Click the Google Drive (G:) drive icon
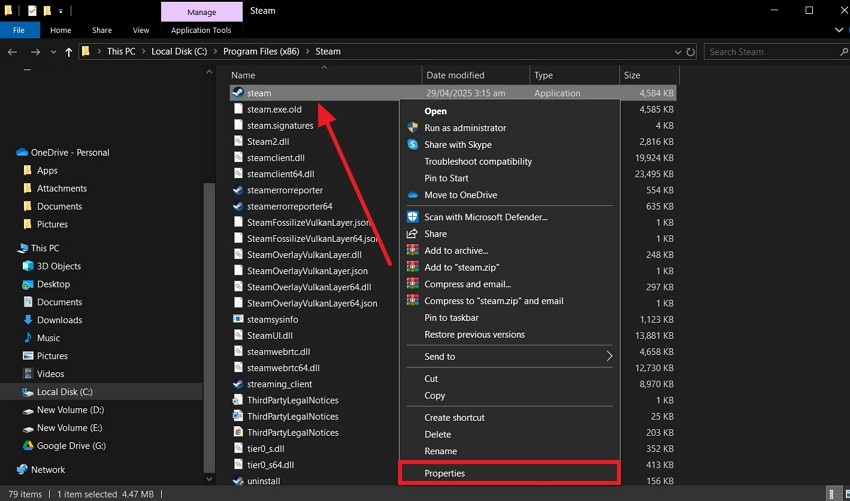This screenshot has height=501, width=850. [28, 446]
